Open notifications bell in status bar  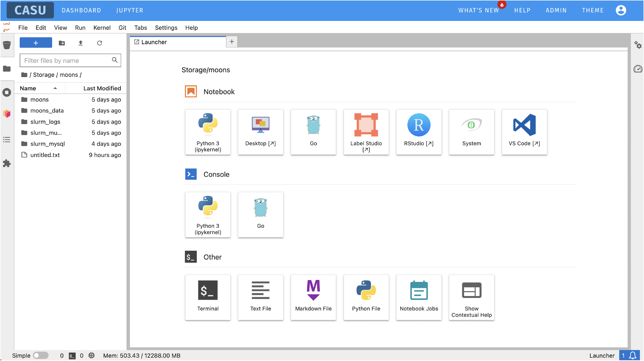click(x=633, y=355)
